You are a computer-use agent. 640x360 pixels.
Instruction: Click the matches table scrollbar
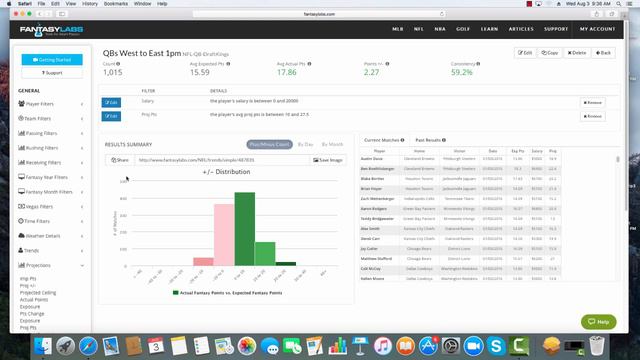click(x=618, y=159)
